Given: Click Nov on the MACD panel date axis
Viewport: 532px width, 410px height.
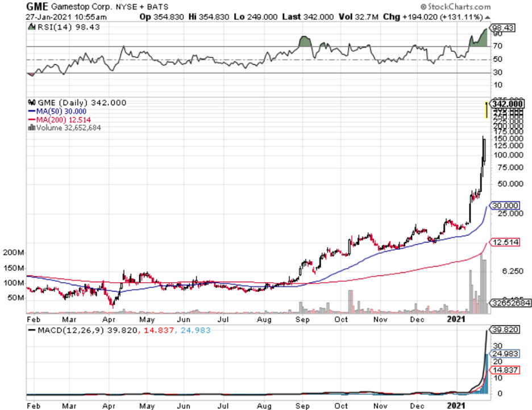Looking at the screenshot, I should point(380,406).
